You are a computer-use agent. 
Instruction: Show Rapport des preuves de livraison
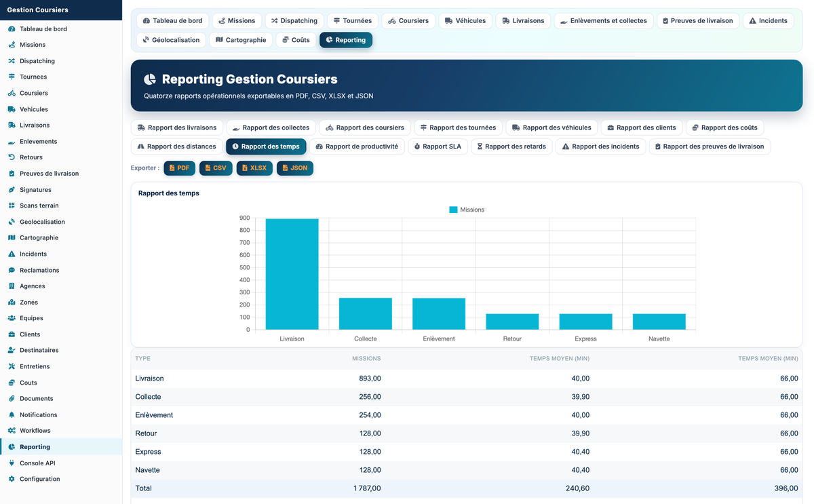tap(710, 147)
